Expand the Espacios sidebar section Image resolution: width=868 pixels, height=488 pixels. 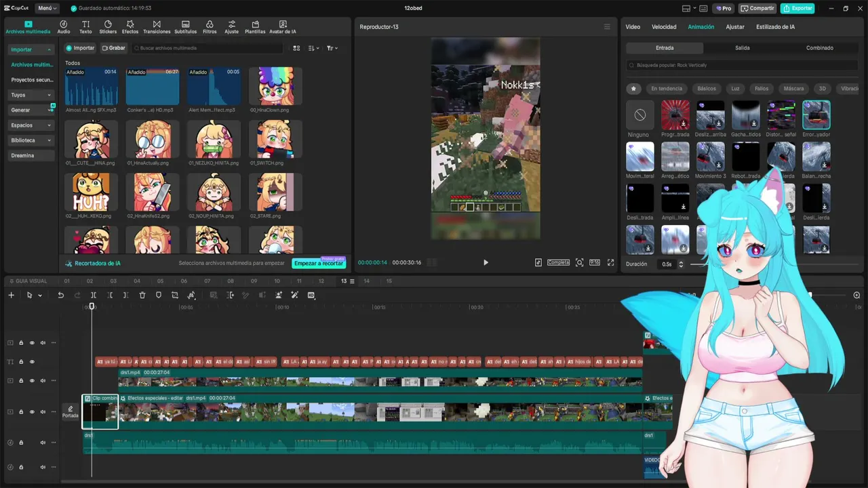(50, 125)
